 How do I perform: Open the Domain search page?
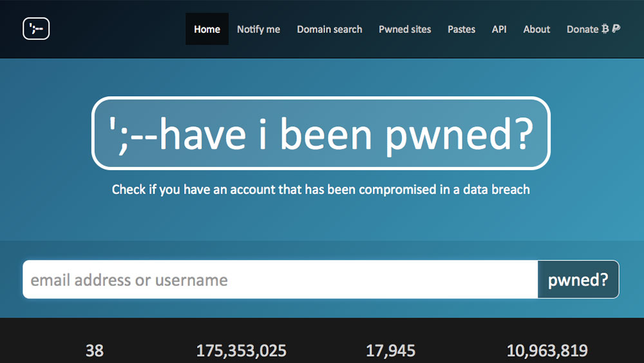click(x=329, y=29)
